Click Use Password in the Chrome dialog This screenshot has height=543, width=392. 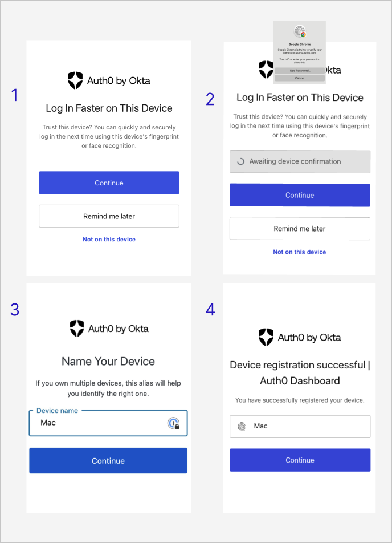tap(300, 71)
